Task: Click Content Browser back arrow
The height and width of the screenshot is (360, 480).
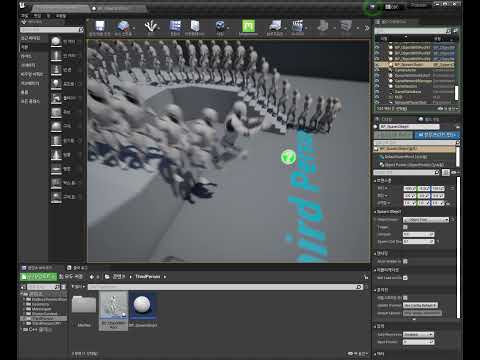Action: (92, 277)
